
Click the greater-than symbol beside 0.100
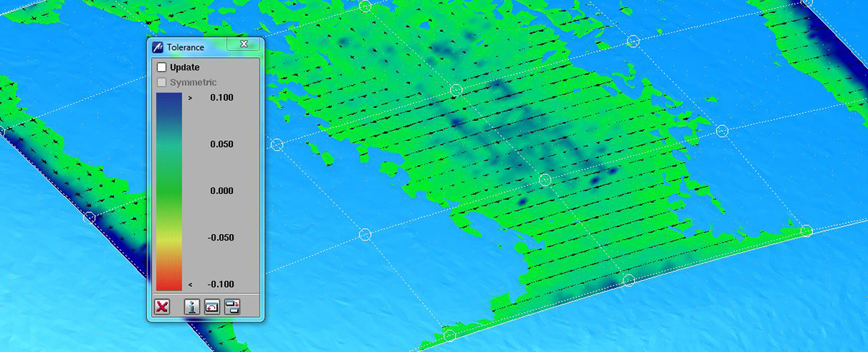[190, 98]
